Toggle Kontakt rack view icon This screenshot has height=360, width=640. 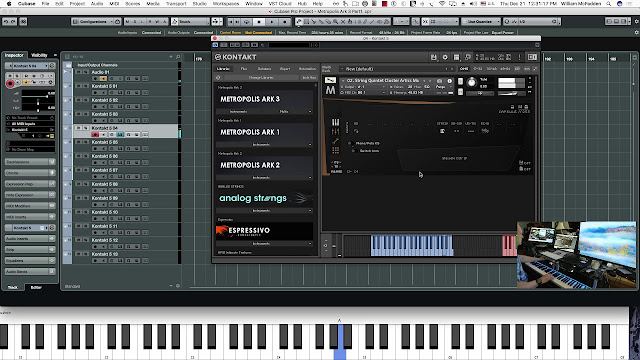(456, 57)
